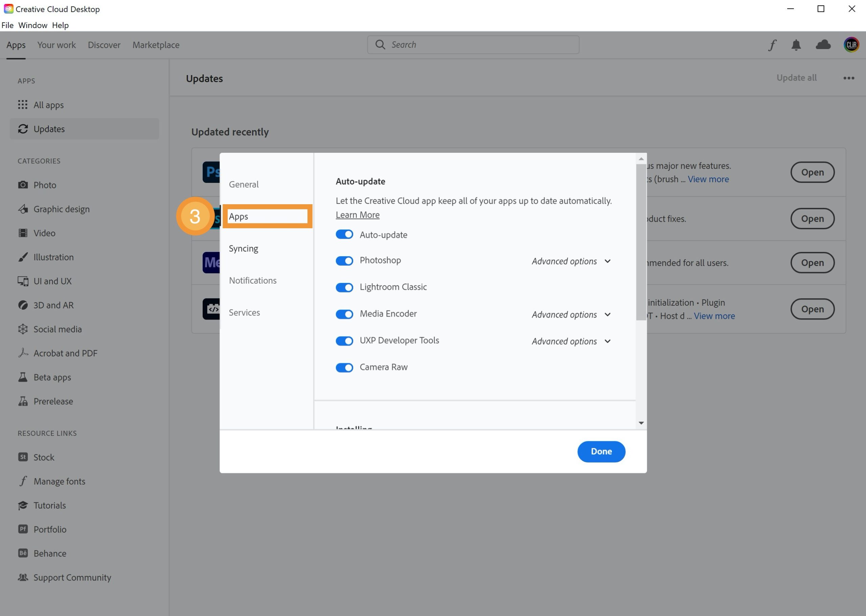Select the Apps preferences tab
866x616 pixels.
pos(267,216)
